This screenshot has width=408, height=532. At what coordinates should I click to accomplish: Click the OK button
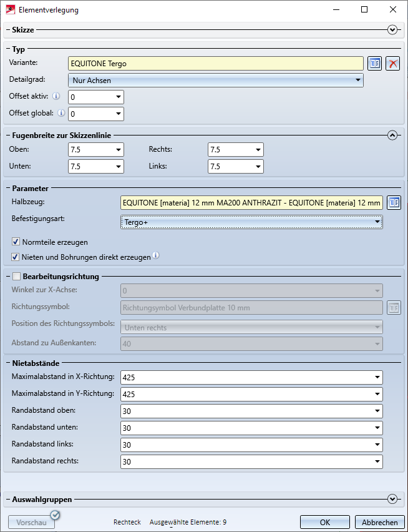324,523
